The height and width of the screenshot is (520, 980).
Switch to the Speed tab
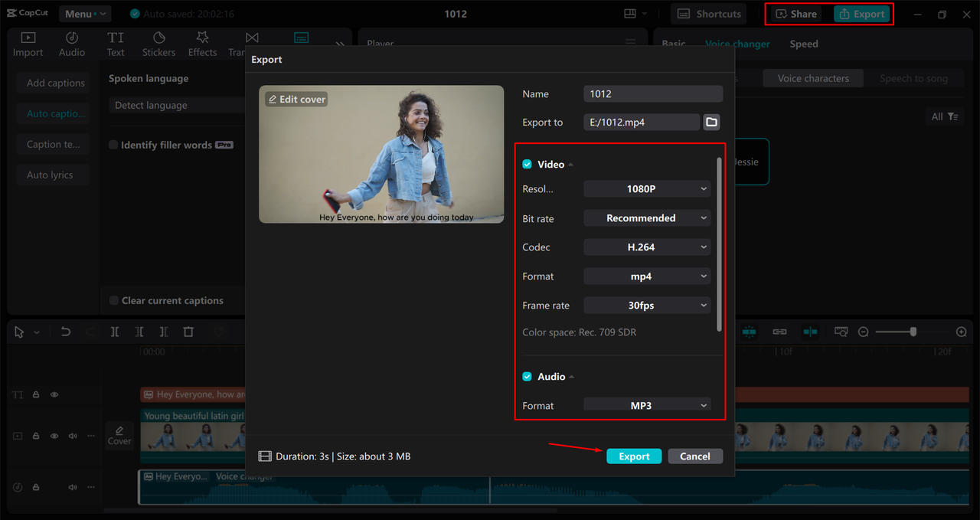coord(804,44)
